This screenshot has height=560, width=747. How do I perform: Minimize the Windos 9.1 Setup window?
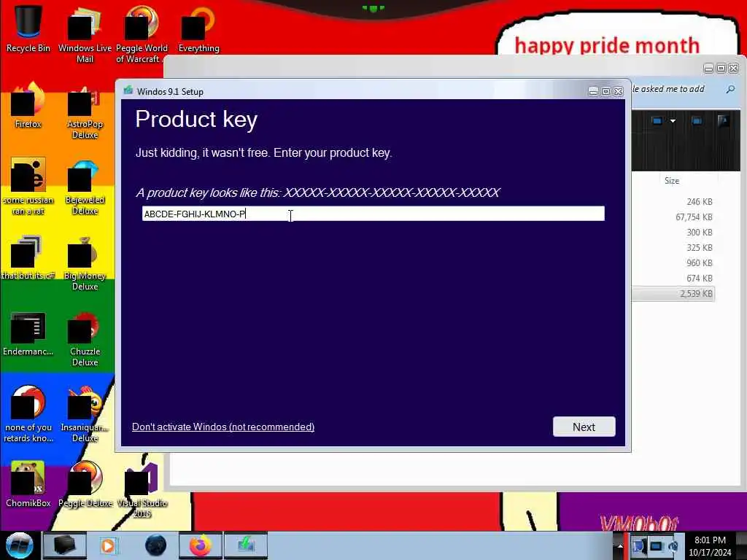pos(593,91)
